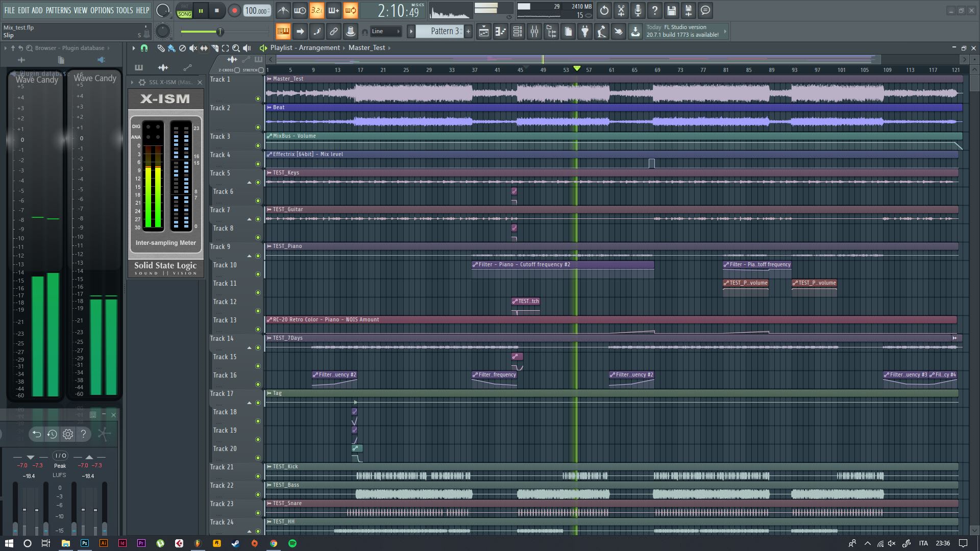Select the playlist slice tool
980x551 pixels.
tap(214, 48)
